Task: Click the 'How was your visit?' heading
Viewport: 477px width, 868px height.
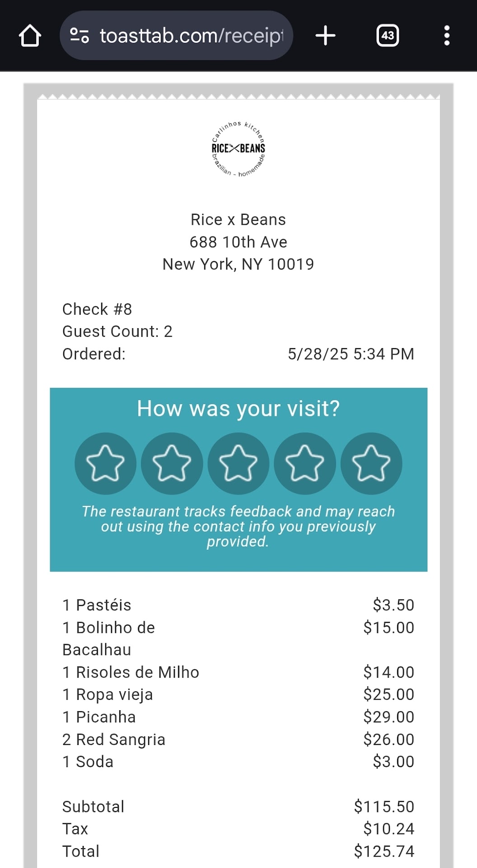Action: tap(238, 409)
